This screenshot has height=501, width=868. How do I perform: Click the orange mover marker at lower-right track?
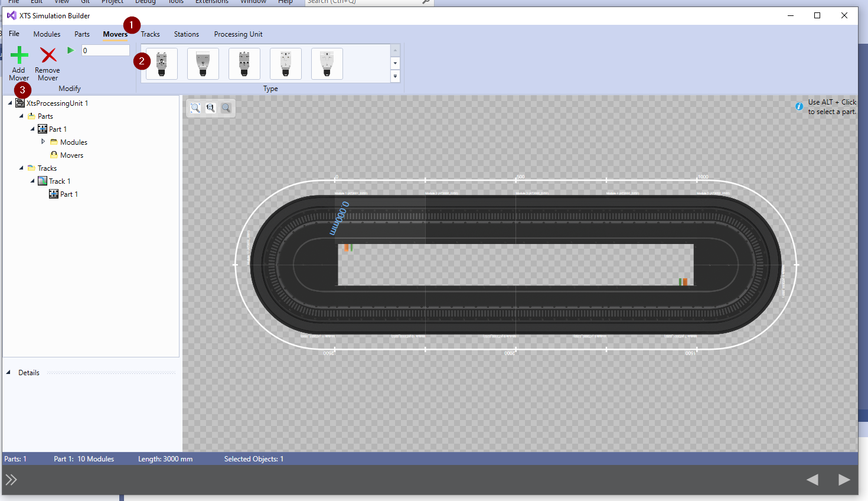[x=685, y=282]
